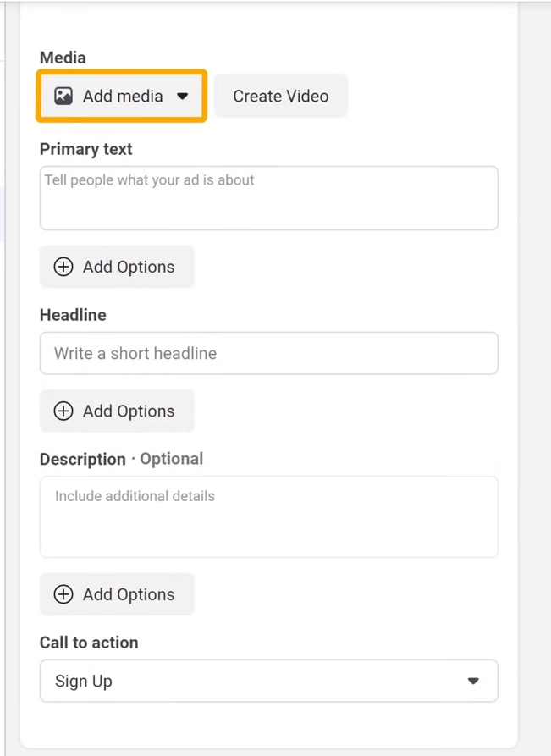Open the Sign Up call to action dropdown
Screen dimensions: 551x756
(x=268, y=681)
